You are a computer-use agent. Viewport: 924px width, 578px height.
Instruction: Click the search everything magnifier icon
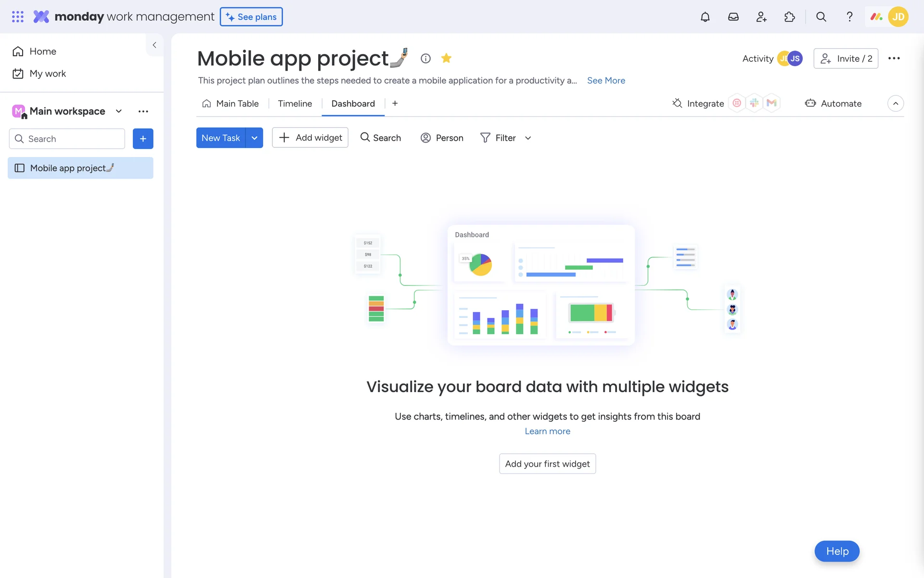[x=821, y=17]
